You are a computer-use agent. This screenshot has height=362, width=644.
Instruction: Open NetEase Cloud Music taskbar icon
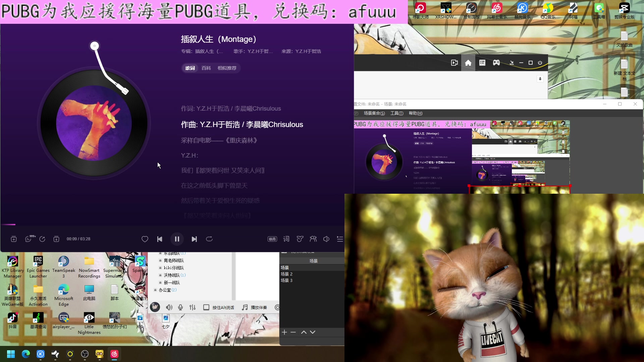[114, 354]
